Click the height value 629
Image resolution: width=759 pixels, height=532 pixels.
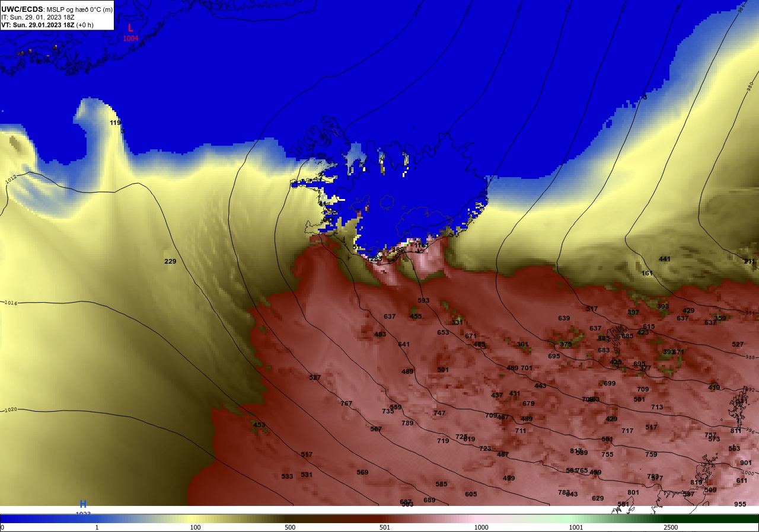(598, 498)
